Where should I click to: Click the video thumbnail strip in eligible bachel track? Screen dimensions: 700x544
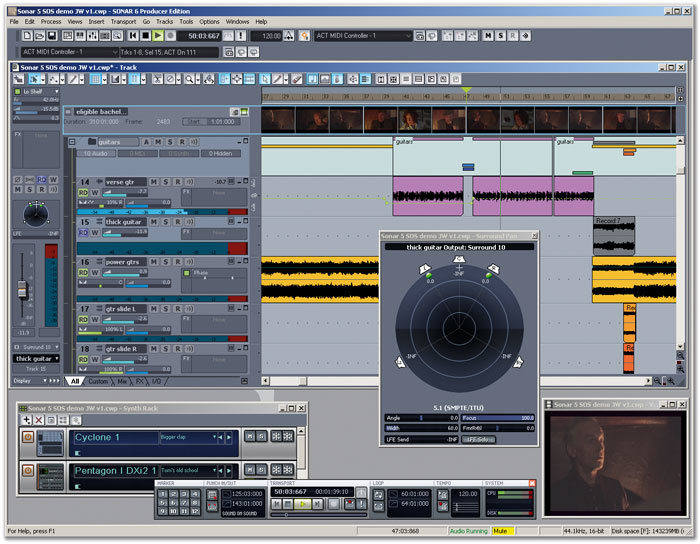point(468,120)
